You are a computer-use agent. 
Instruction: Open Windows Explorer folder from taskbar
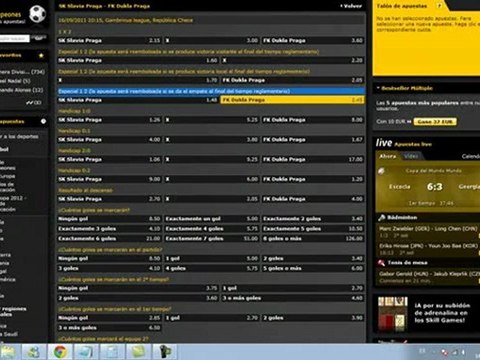[x=8, y=352]
